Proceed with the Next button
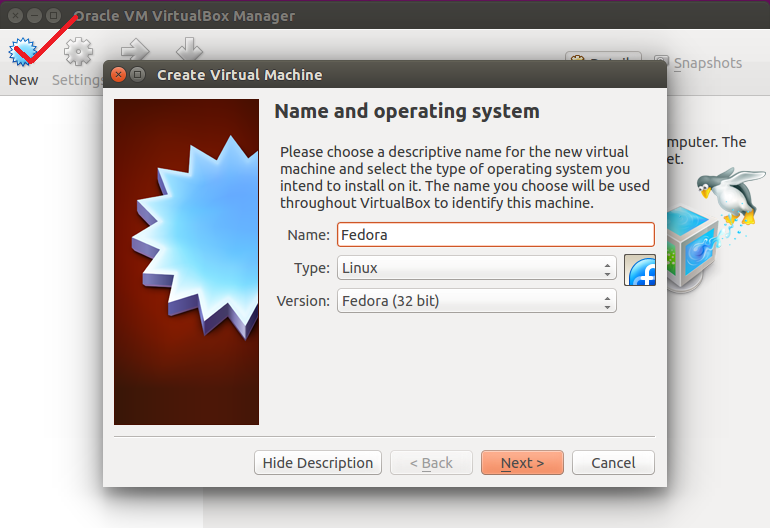The image size is (770, 528). (522, 463)
